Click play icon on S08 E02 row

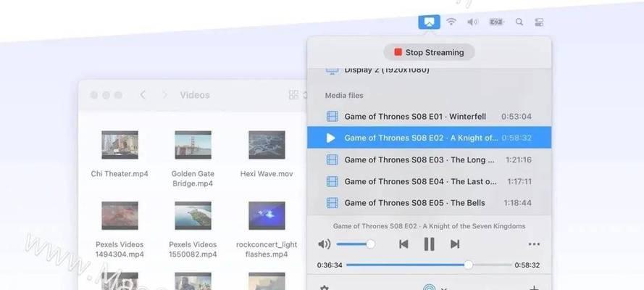[331, 138]
